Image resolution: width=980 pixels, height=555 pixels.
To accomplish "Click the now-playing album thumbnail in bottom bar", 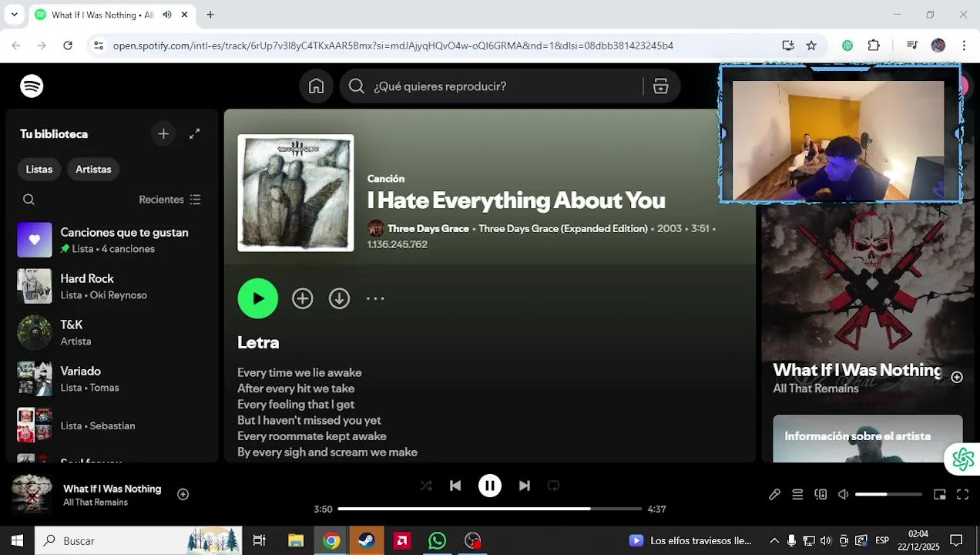I will (32, 495).
